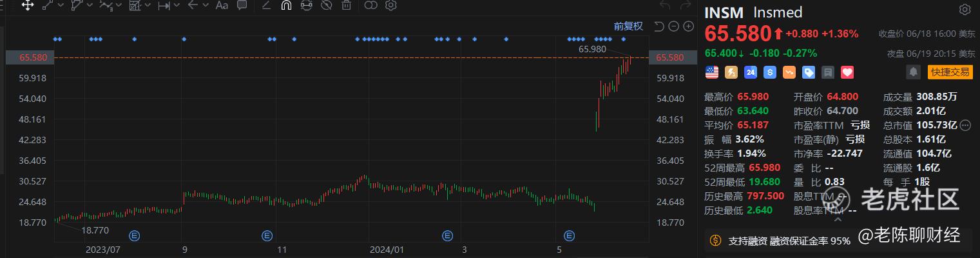Click the 24-hour trading icon
The width and height of the screenshot is (980, 258).
[x=751, y=72]
